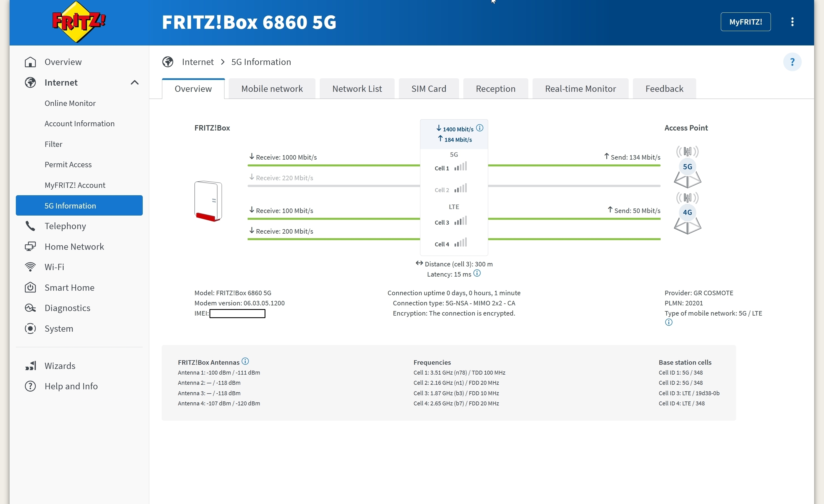Open the three-dot options menu

tap(792, 22)
